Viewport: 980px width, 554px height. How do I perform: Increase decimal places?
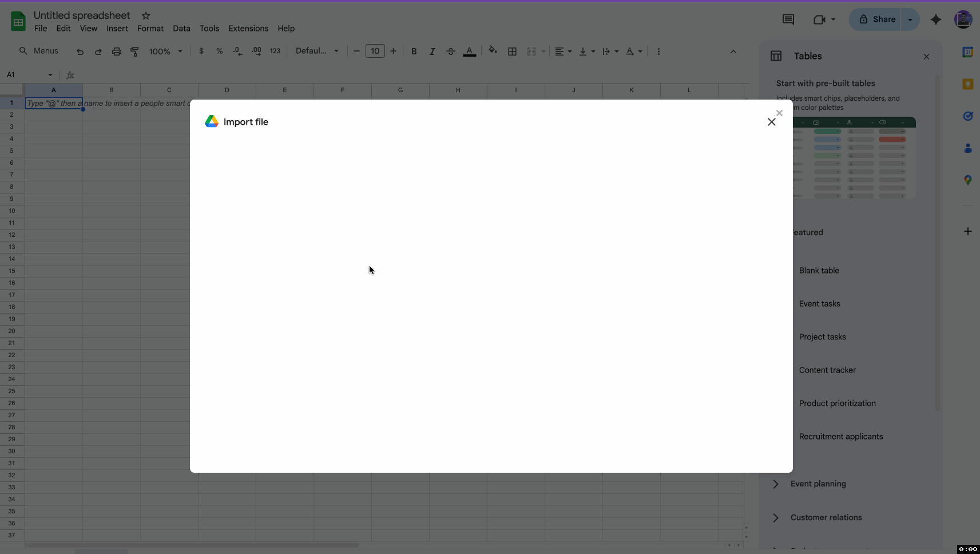click(256, 51)
